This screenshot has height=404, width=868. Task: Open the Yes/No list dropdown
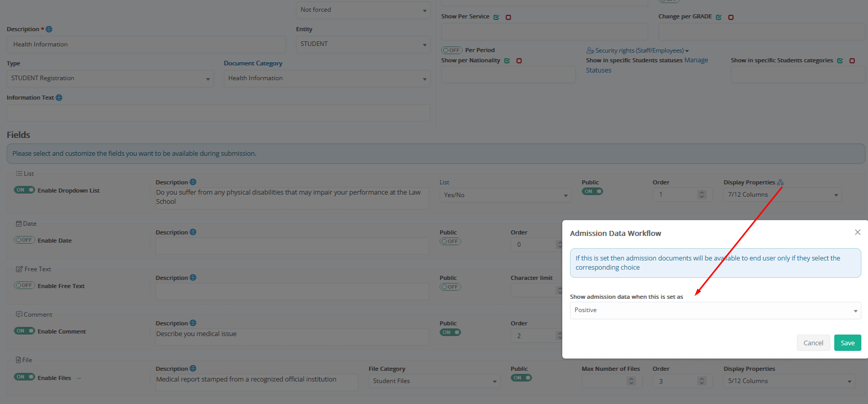click(x=505, y=195)
